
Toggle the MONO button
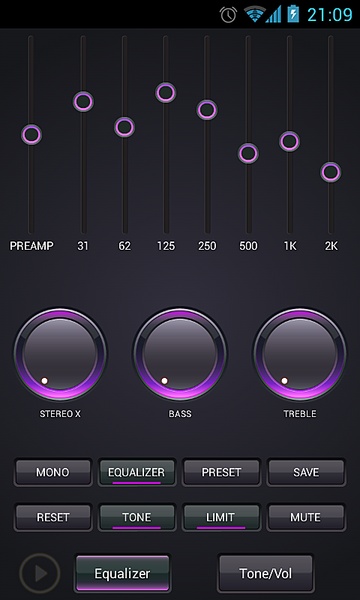[53, 472]
